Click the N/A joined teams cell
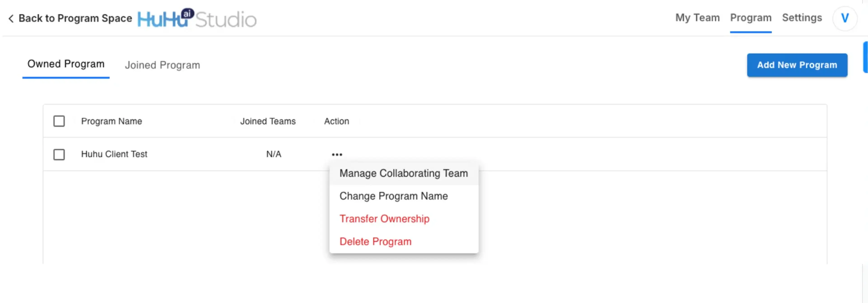868x303 pixels. coord(274,154)
